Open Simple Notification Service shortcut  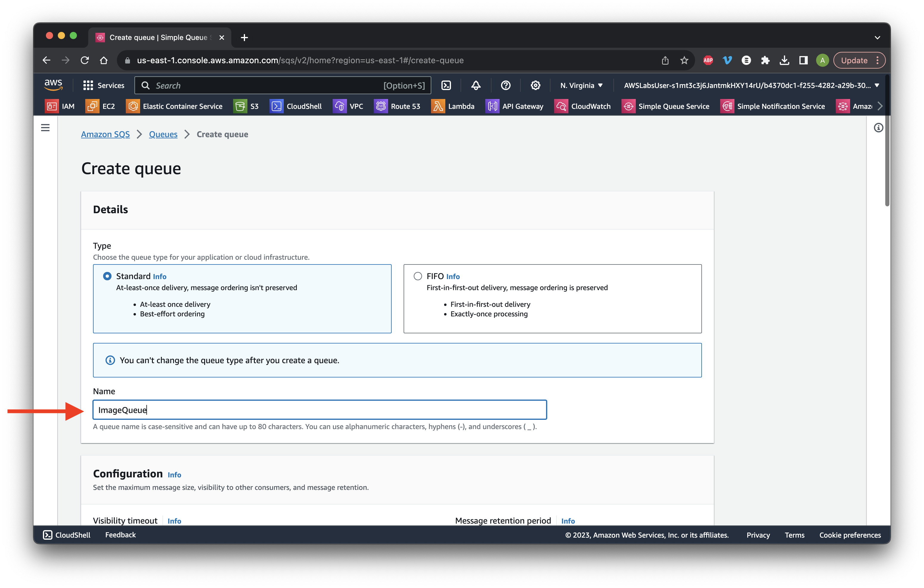pyautogui.click(x=772, y=106)
